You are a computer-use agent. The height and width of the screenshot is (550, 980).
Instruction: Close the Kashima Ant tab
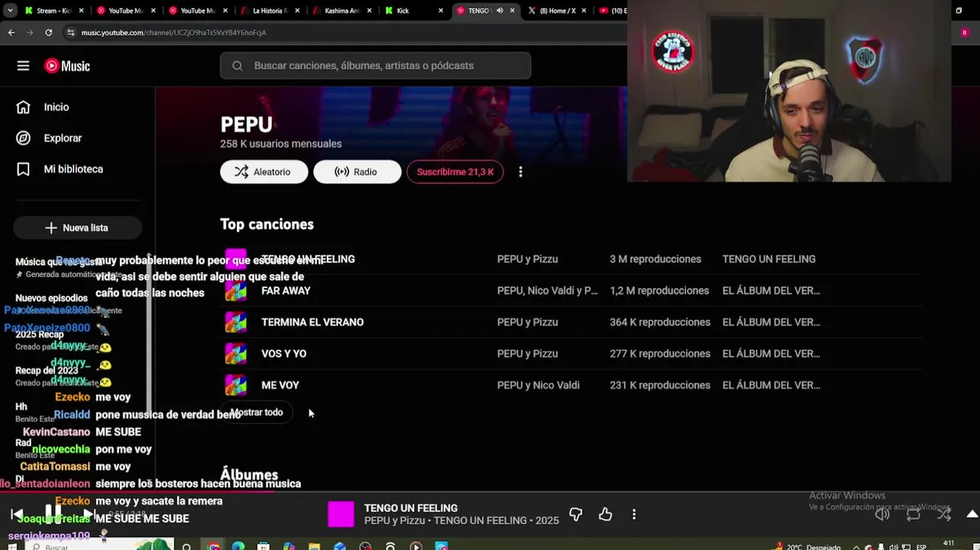368,11
